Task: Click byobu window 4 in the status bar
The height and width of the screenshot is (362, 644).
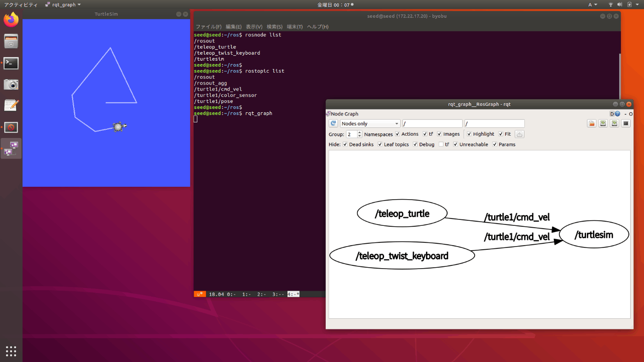Action: click(293, 294)
